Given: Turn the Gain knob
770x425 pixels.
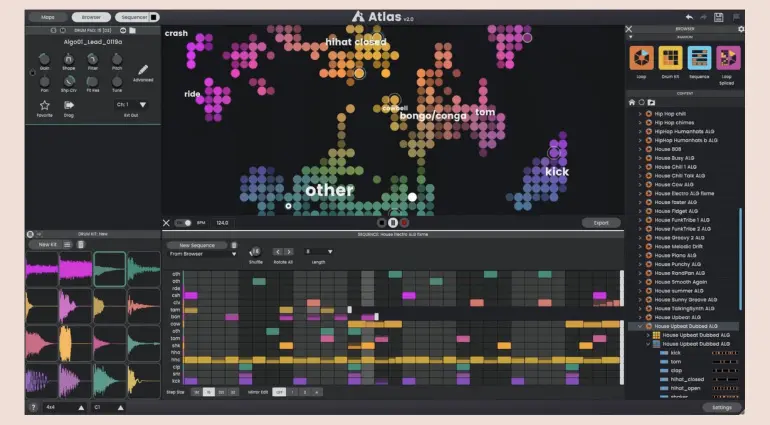Looking at the screenshot, I should 45,59.
